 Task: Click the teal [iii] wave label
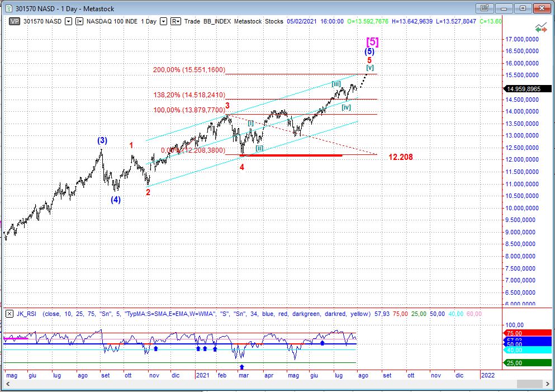336,84
